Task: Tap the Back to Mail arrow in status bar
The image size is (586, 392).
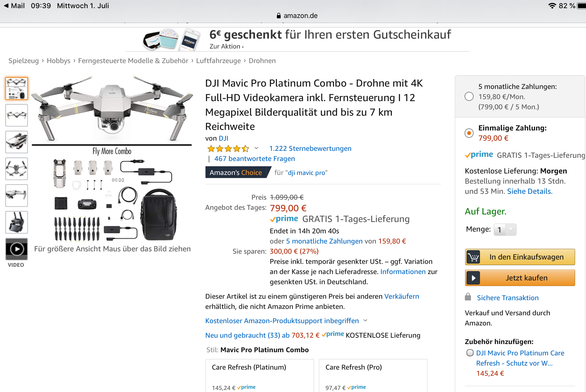Action: [x=6, y=6]
